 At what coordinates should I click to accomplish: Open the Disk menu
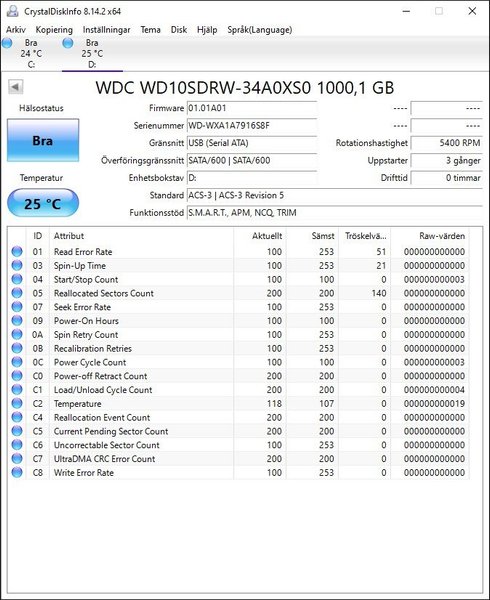tap(179, 30)
